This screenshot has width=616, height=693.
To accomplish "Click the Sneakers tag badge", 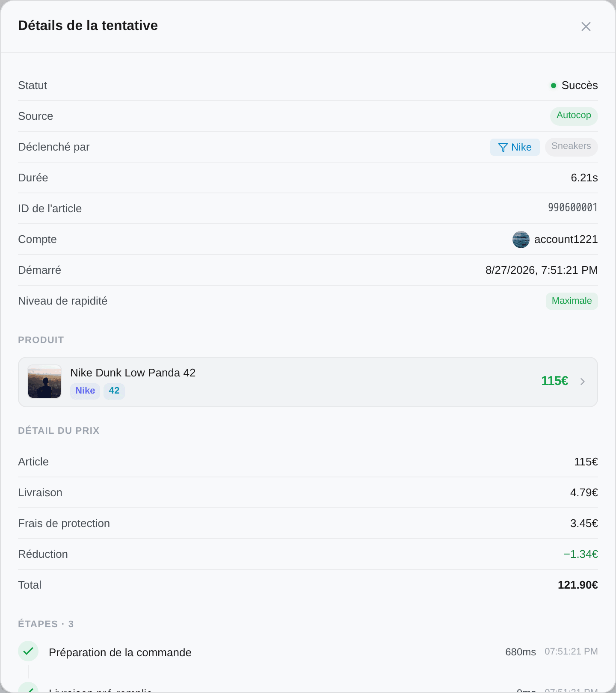I will [571, 147].
